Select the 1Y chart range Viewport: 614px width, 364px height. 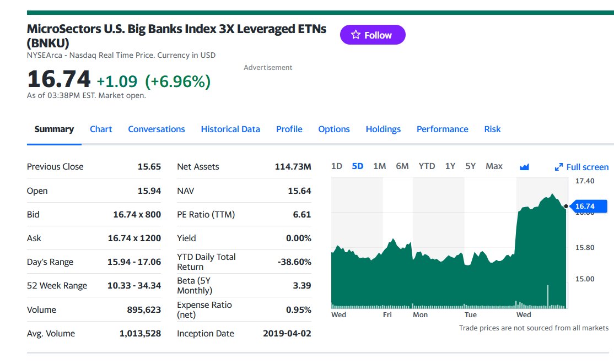450,166
